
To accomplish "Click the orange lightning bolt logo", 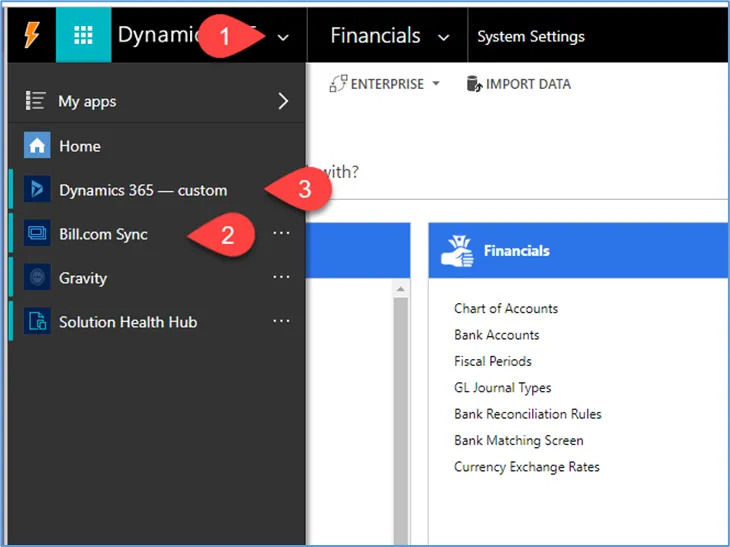I will (x=32, y=35).
